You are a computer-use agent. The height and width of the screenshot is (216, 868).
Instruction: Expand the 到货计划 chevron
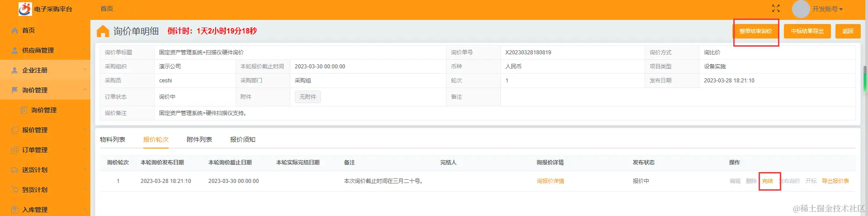pos(85,189)
